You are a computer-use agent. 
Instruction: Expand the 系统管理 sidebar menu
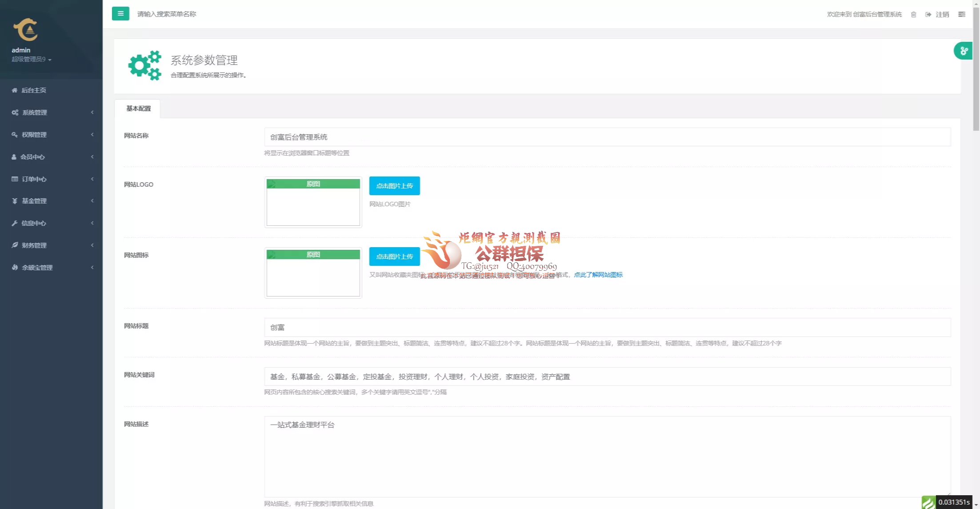[x=35, y=112]
